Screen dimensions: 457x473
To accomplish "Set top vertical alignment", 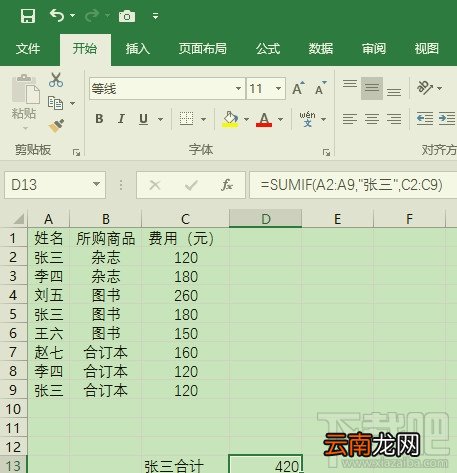I will (x=350, y=83).
